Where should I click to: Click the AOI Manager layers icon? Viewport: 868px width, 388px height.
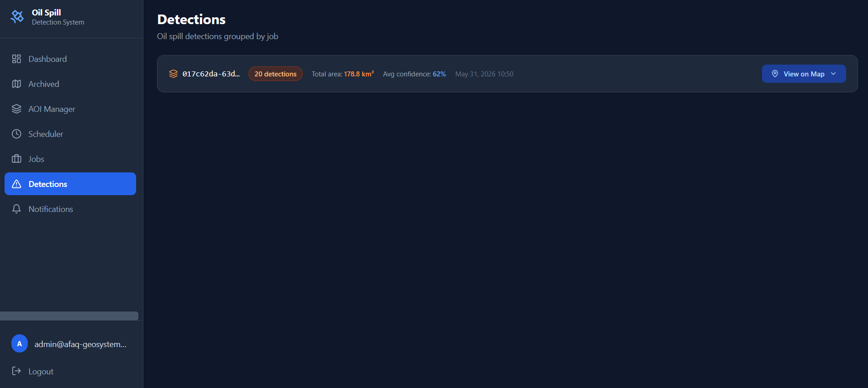[16, 109]
